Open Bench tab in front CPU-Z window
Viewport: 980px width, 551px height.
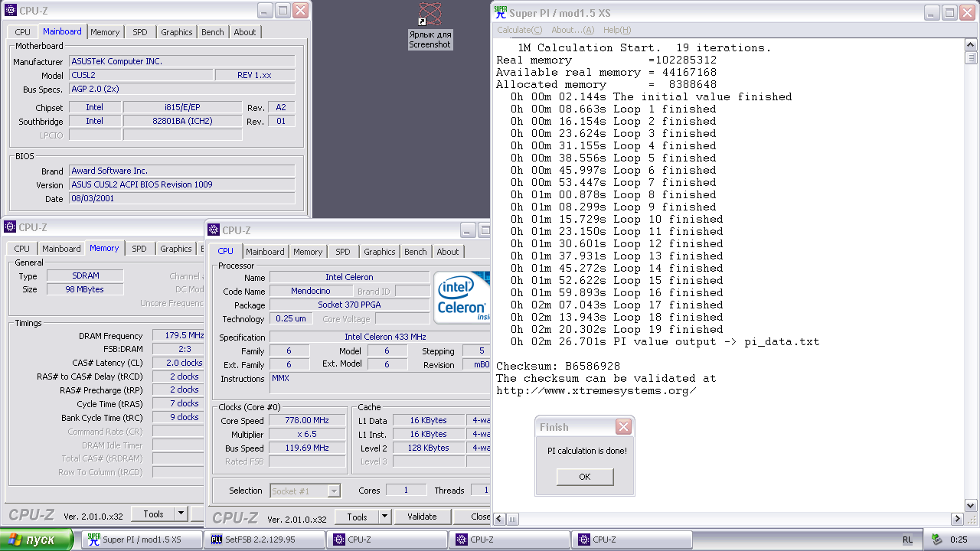point(416,252)
